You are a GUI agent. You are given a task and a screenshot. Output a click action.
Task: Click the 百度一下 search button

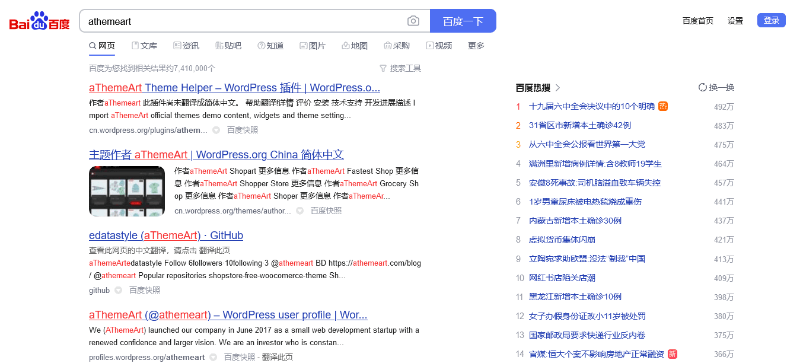click(x=463, y=21)
